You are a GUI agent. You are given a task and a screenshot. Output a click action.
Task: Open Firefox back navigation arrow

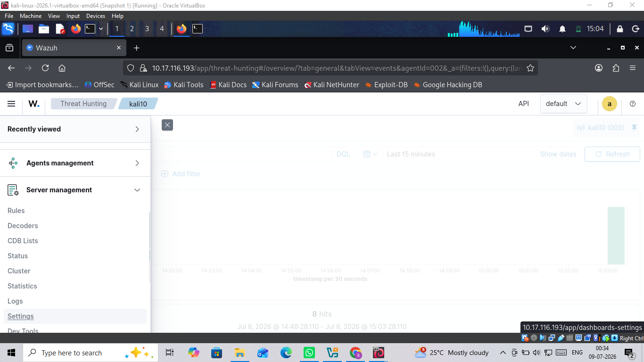(11, 68)
